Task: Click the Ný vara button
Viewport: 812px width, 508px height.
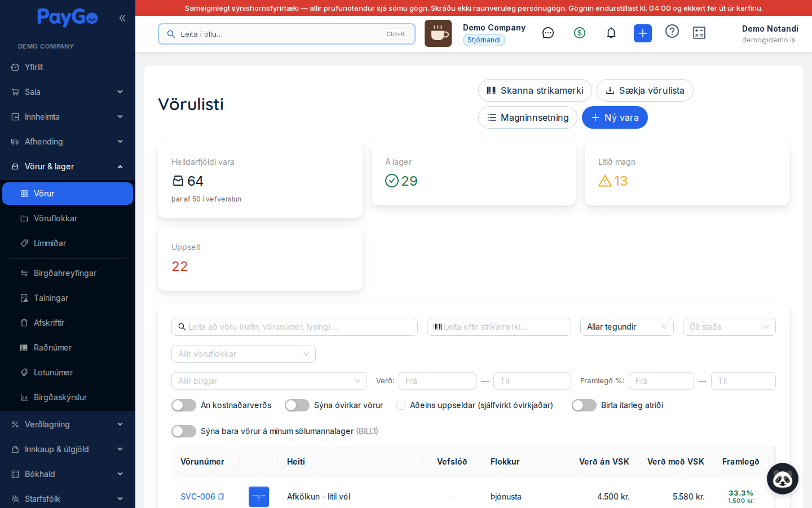Action: [x=615, y=117]
